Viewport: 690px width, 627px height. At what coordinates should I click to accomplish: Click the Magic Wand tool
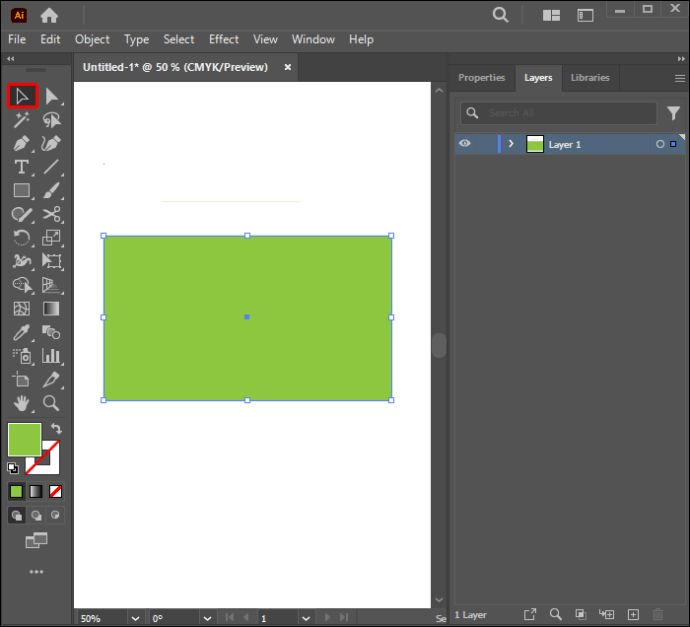click(x=21, y=120)
